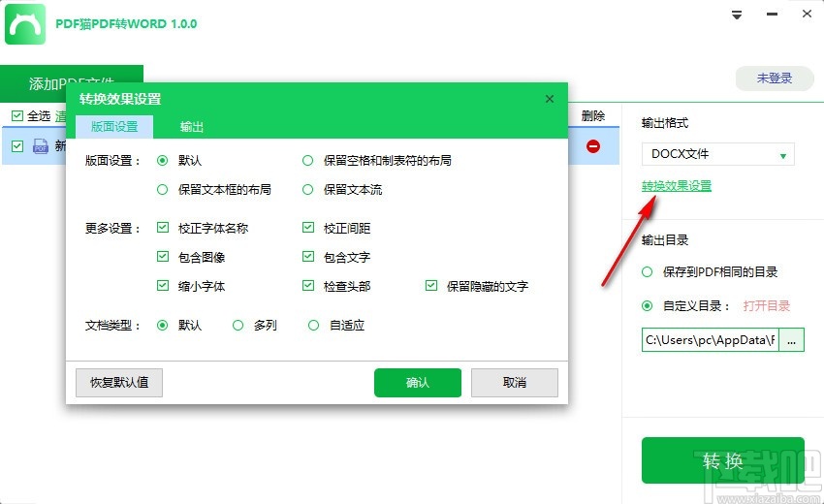Select 保留文本流 option
The height and width of the screenshot is (504, 824).
pyautogui.click(x=308, y=189)
